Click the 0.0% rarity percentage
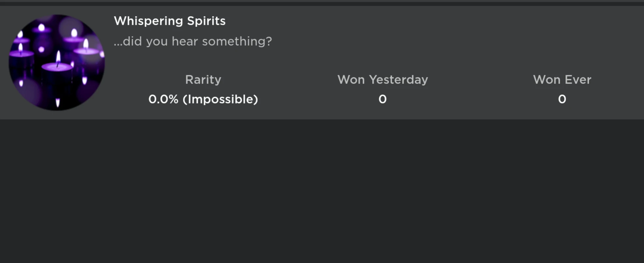This screenshot has width=644, height=263. coord(163,99)
